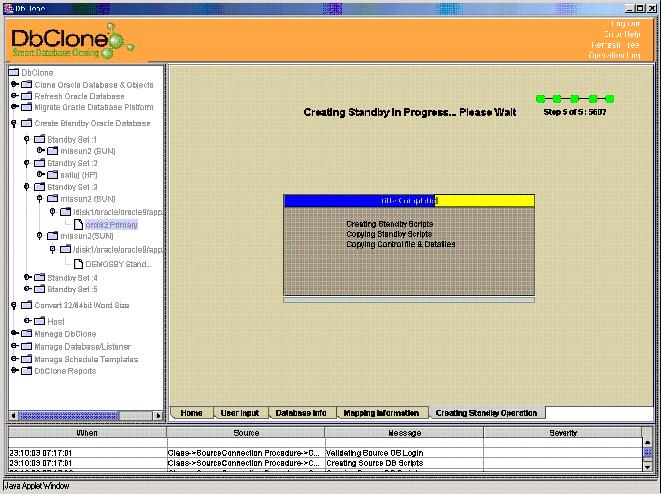Screen dimensions: 662x496
Task: Click the Refresh Oracle Database folder icon
Action: click(x=27, y=96)
